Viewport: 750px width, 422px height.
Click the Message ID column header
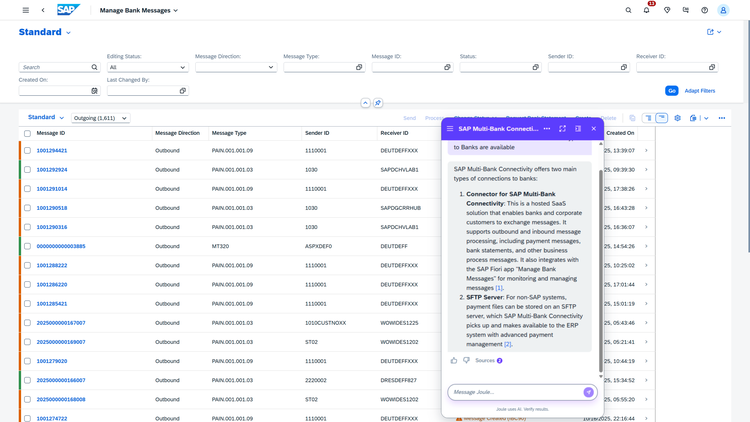(51, 133)
